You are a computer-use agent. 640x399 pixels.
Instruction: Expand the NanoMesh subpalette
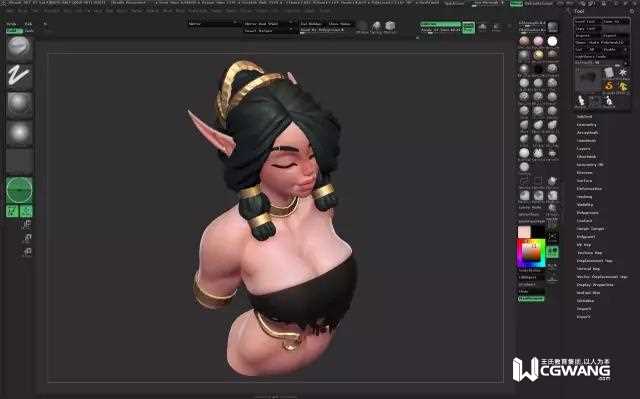click(x=587, y=141)
